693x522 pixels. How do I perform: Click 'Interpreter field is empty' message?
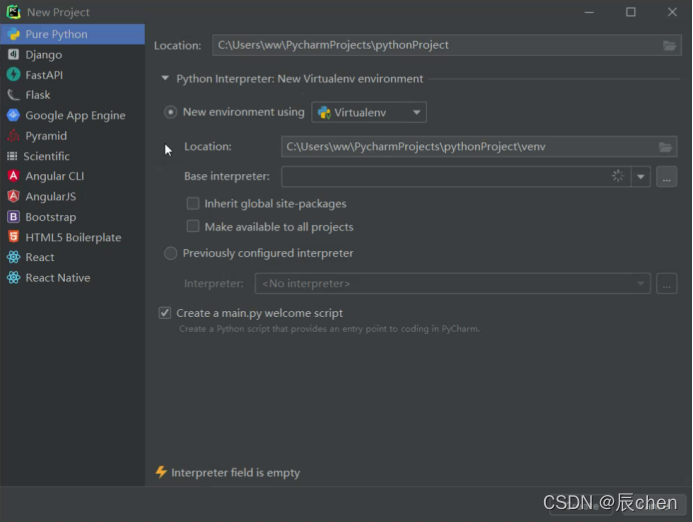(x=236, y=472)
